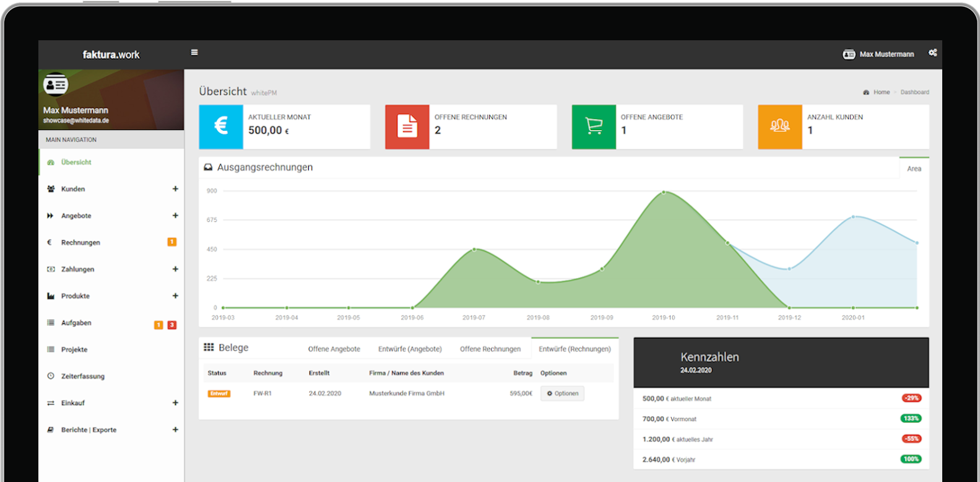Screen dimensions: 980x482
Task: Click the Aufgaben list icon in sidebar
Action: 51,323
